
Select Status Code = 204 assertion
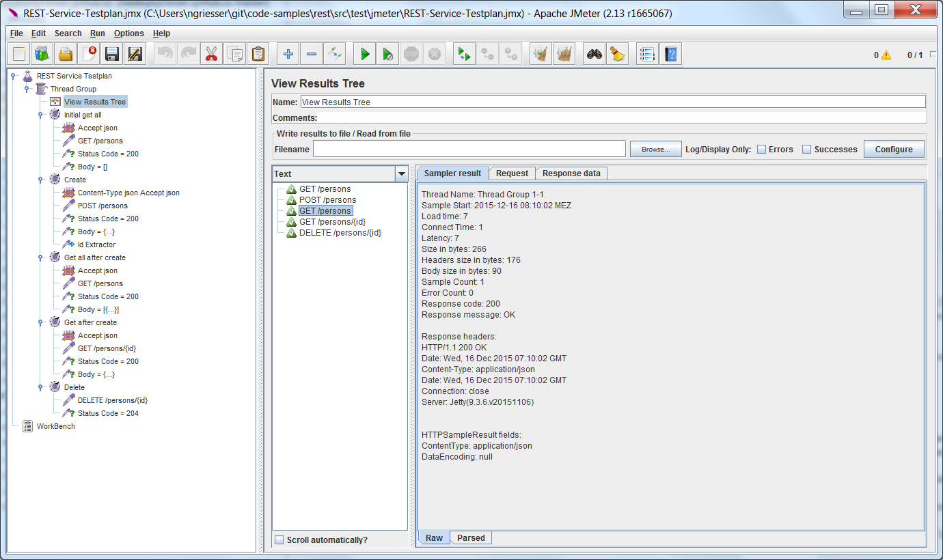click(108, 413)
